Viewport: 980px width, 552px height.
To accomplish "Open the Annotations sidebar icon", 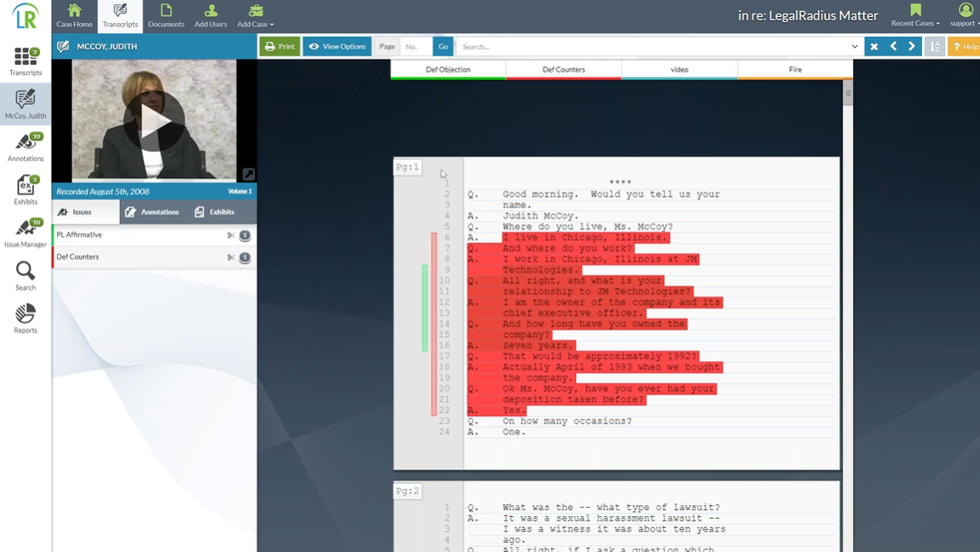I will (26, 148).
